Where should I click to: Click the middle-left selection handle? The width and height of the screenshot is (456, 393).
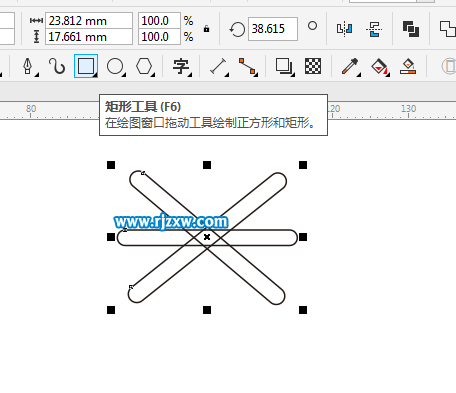[111, 237]
